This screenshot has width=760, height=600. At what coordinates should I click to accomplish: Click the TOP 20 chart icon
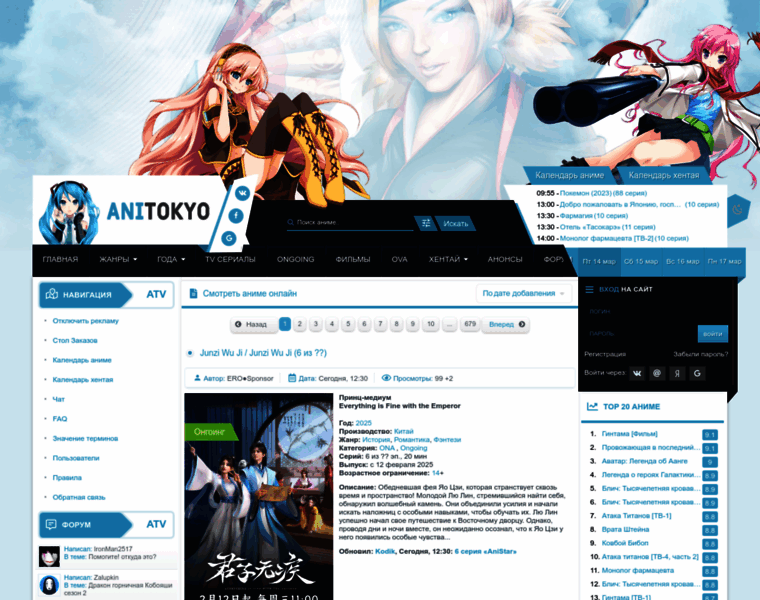[x=592, y=406]
